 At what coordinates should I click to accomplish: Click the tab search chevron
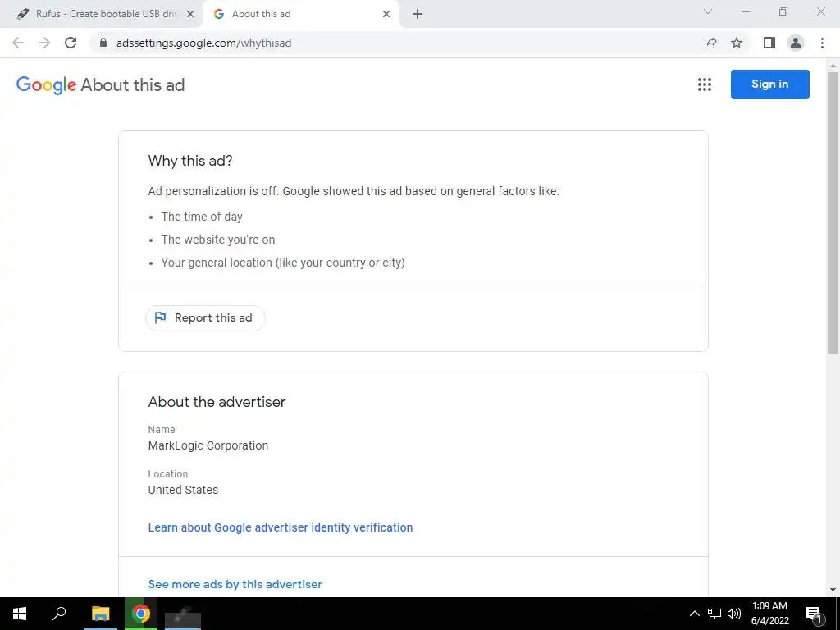(x=707, y=11)
